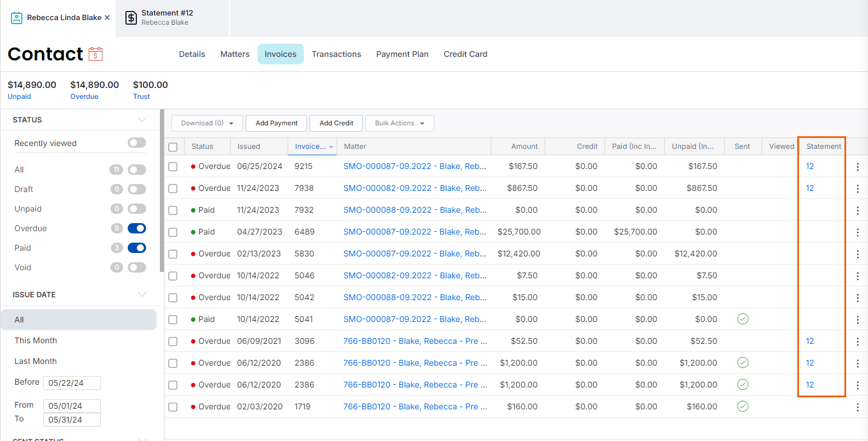Screen dimensions: 868x441
Task: Click the $25,700.00 paid cell for invoice 6489
Action: pos(635,232)
